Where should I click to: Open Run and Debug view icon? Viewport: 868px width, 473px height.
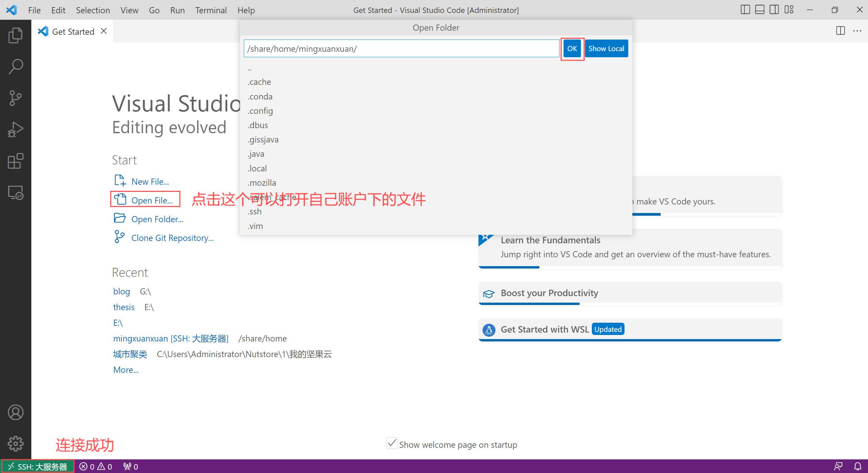[15, 129]
